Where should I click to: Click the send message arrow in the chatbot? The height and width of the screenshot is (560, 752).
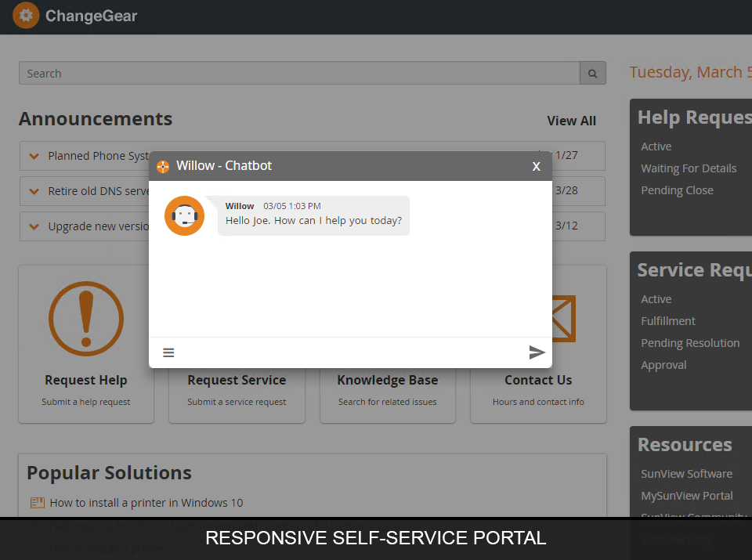point(537,352)
